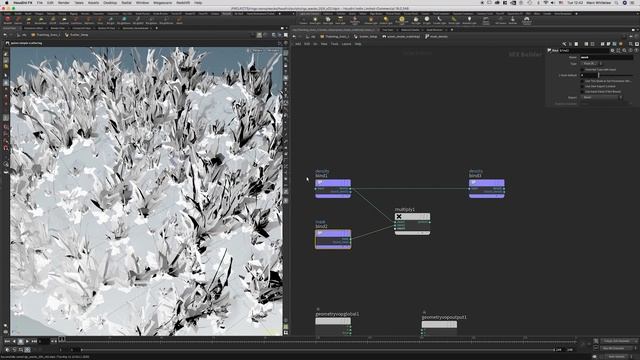The width and height of the screenshot is (640, 360).
Task: Select the Stereo Camera shelf tool
Action: coord(486,20)
